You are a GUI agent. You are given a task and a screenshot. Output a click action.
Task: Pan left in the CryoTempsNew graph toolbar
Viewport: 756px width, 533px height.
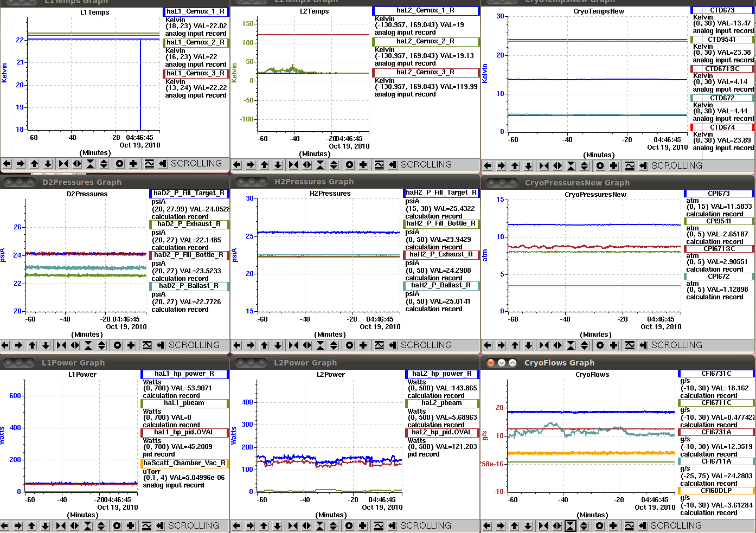(488, 166)
